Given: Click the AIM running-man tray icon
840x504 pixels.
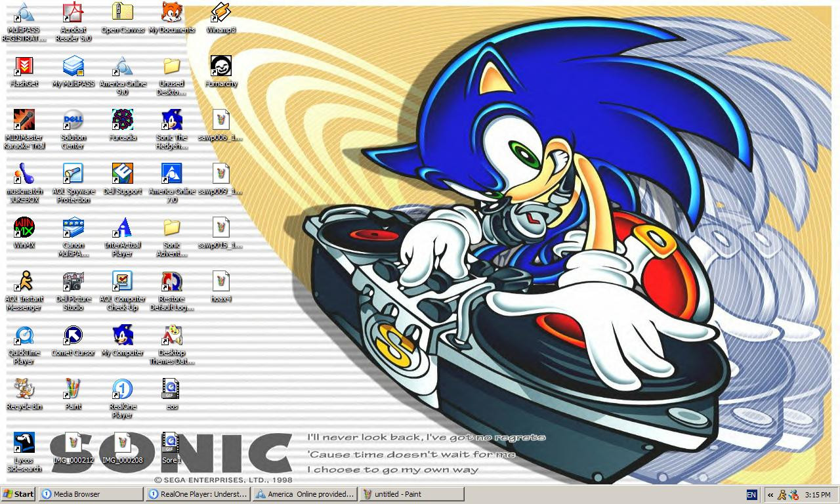Looking at the screenshot, I should coord(782,495).
